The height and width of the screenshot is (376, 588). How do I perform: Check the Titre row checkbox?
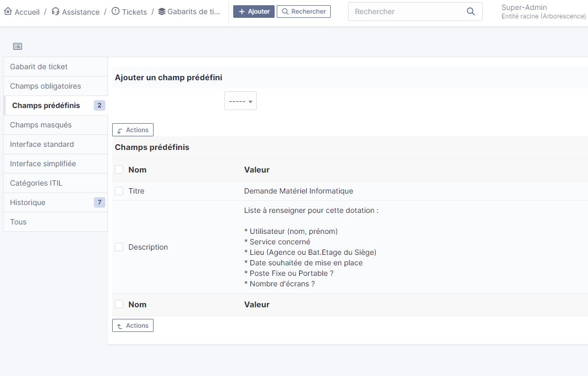coord(119,190)
